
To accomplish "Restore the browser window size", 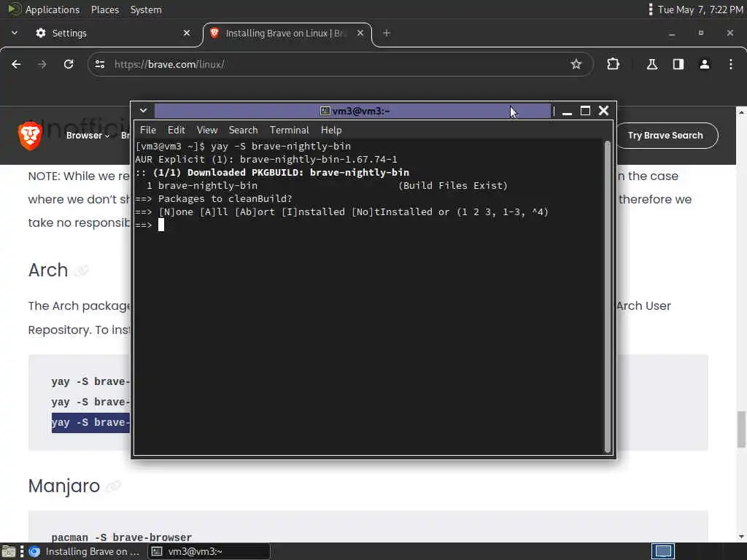I will (701, 33).
